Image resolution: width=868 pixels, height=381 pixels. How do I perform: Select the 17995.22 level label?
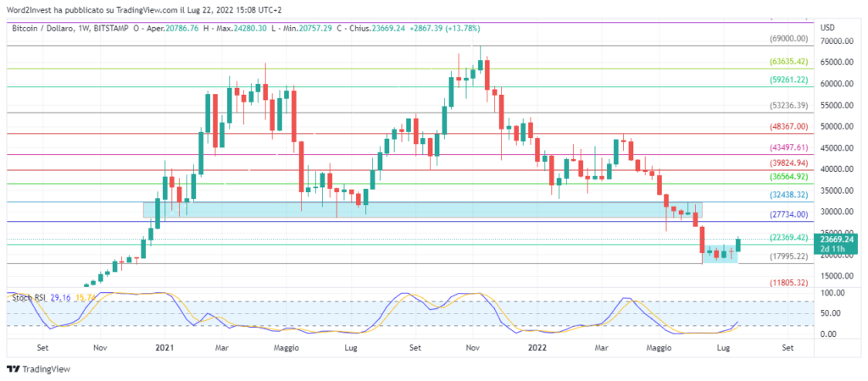[x=787, y=257]
